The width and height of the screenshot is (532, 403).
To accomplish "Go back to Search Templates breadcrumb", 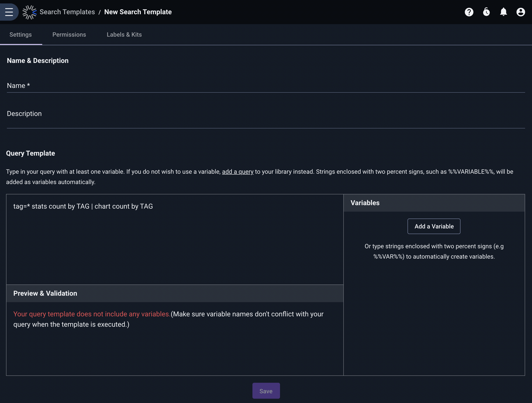I will 67,12.
